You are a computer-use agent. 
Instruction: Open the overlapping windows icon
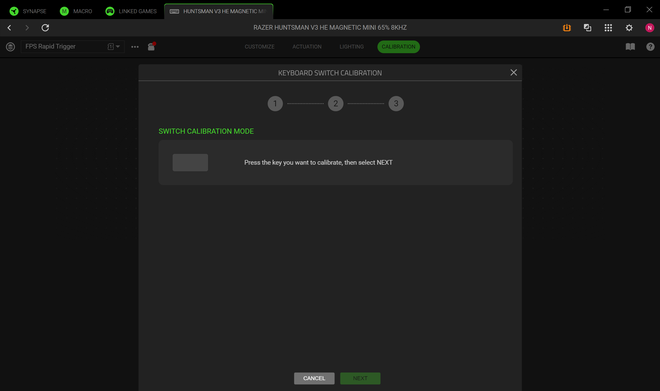(588, 28)
